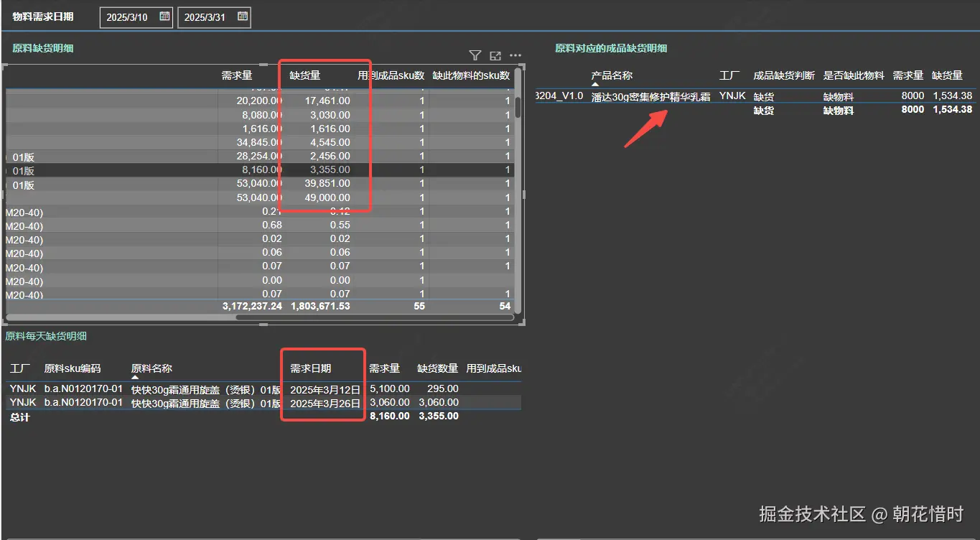980x540 pixels.
Task: Click 需求量 header in 原料每天缺货明细 table
Action: click(x=385, y=368)
